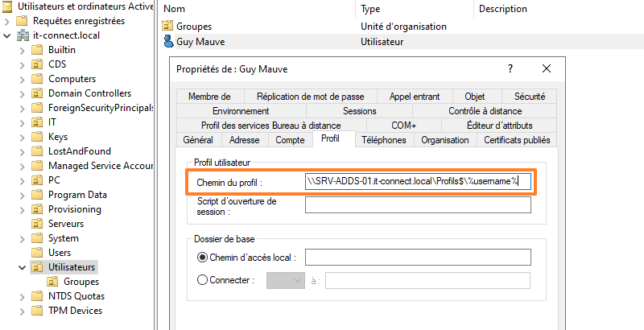Click the PC organizational unit icon
Image resolution: width=644 pixels, height=330 pixels.
point(37,180)
